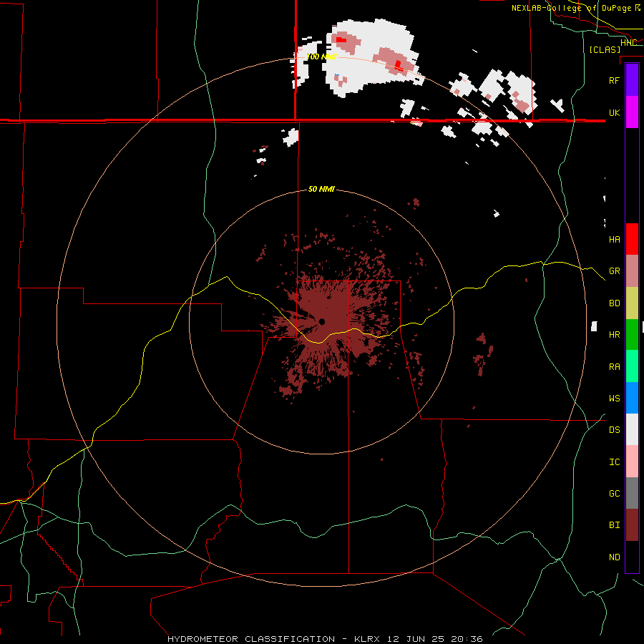Click the DS white legend swatch

(x=632, y=429)
